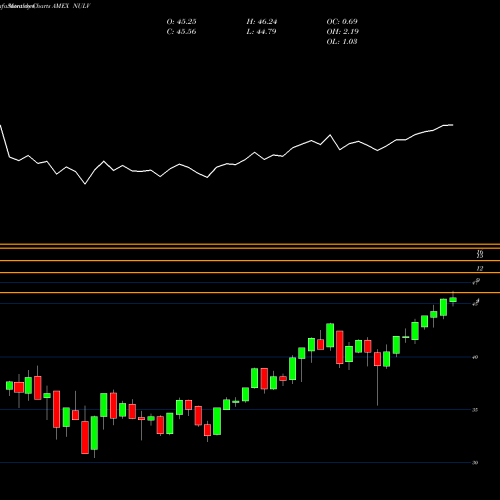Select the OL: 1.03 readout
The height and width of the screenshot is (500, 500).
click(342, 42)
